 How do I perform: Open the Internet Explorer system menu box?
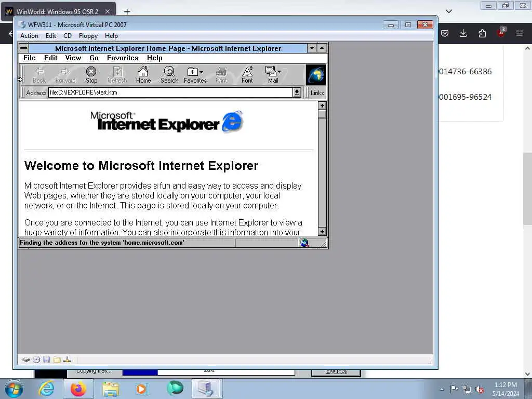(24, 48)
